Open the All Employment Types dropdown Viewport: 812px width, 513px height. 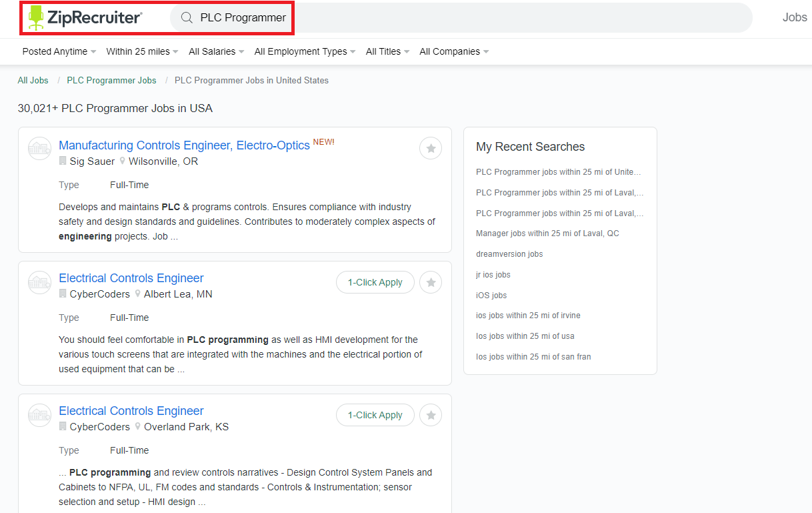tap(305, 51)
